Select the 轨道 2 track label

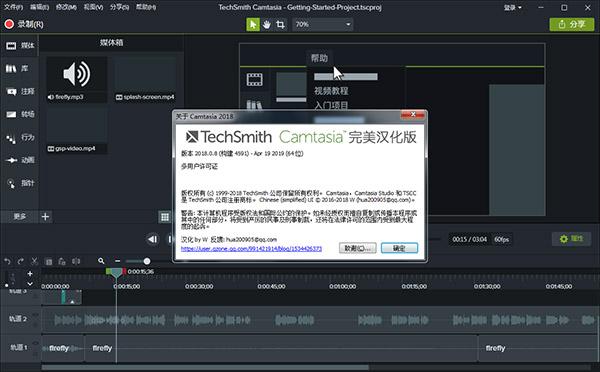click(18, 319)
